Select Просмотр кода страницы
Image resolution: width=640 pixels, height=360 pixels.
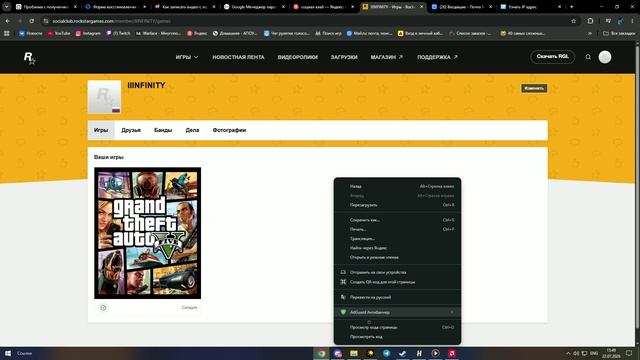[x=398, y=327]
